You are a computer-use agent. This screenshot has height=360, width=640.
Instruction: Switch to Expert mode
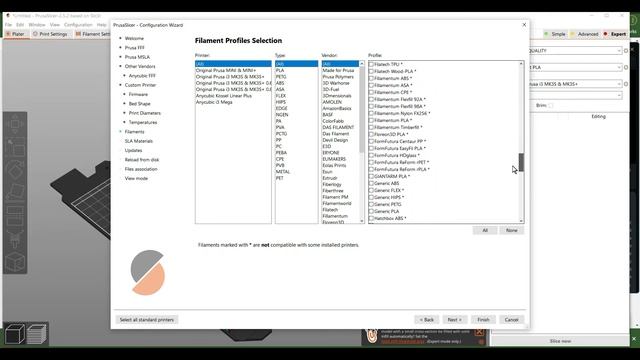click(615, 34)
